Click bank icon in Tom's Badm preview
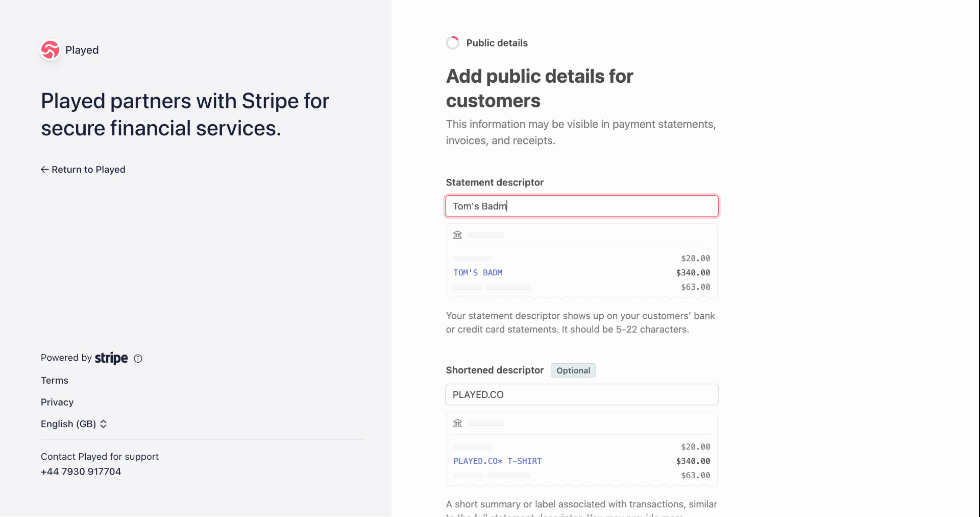This screenshot has height=517, width=980. (457, 235)
